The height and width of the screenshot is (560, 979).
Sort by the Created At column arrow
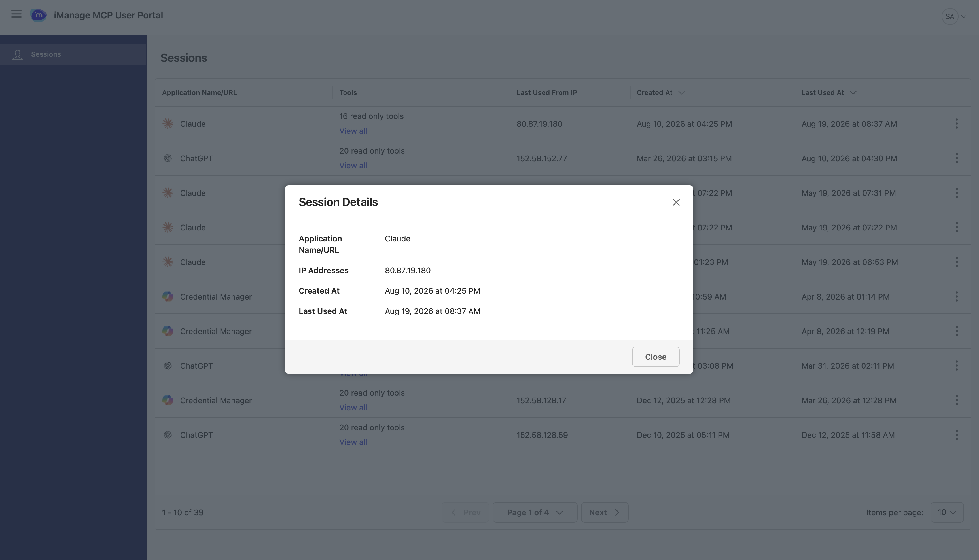click(x=681, y=93)
